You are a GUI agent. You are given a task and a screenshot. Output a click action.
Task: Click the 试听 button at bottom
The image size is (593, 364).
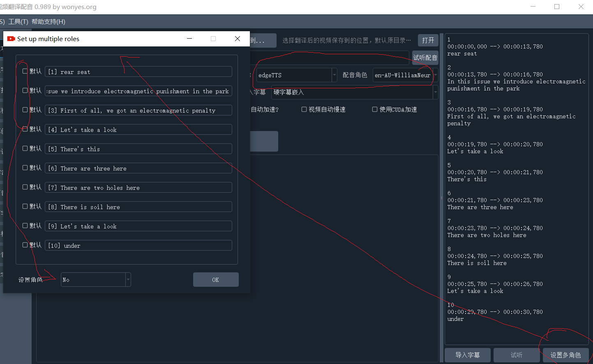tap(517, 355)
